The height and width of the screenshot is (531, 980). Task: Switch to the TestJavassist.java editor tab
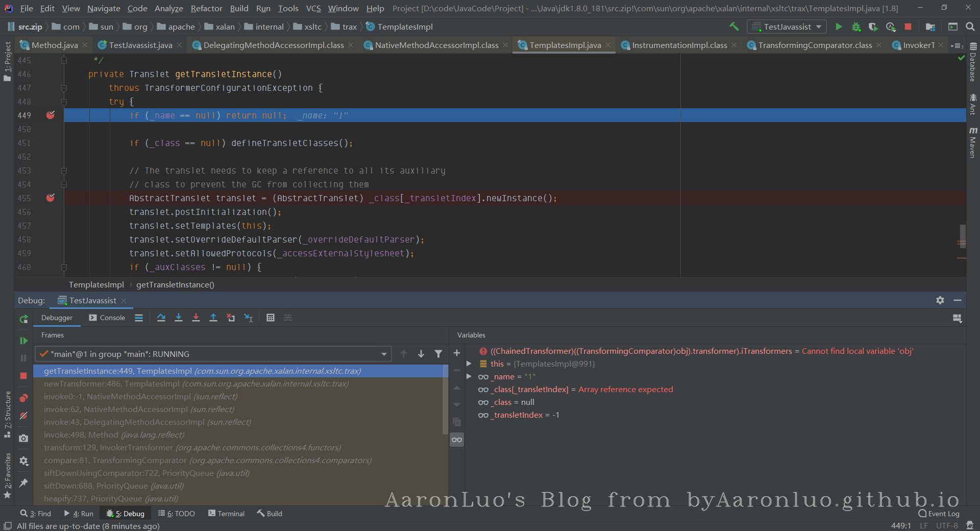coord(140,45)
